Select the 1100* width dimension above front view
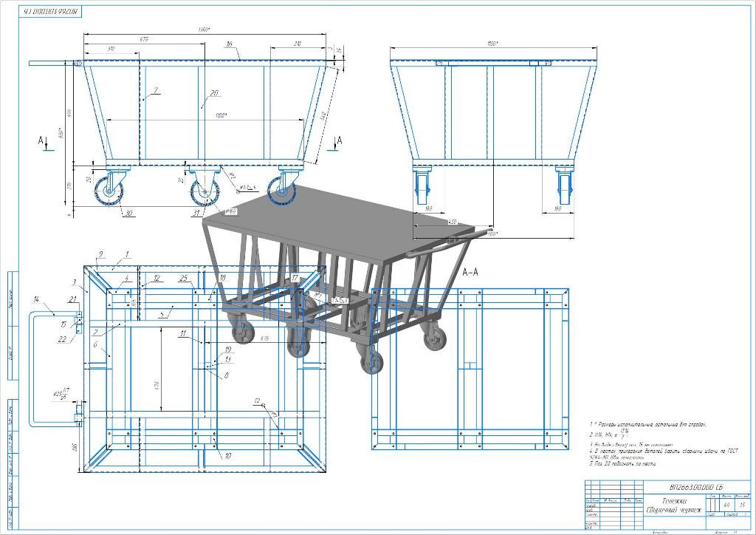 (x=492, y=44)
